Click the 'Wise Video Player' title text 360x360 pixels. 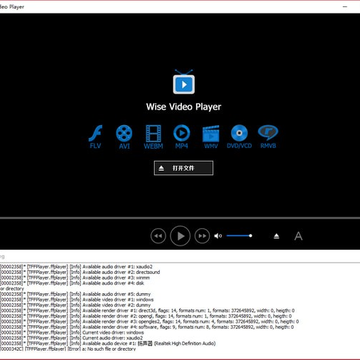coord(184,107)
